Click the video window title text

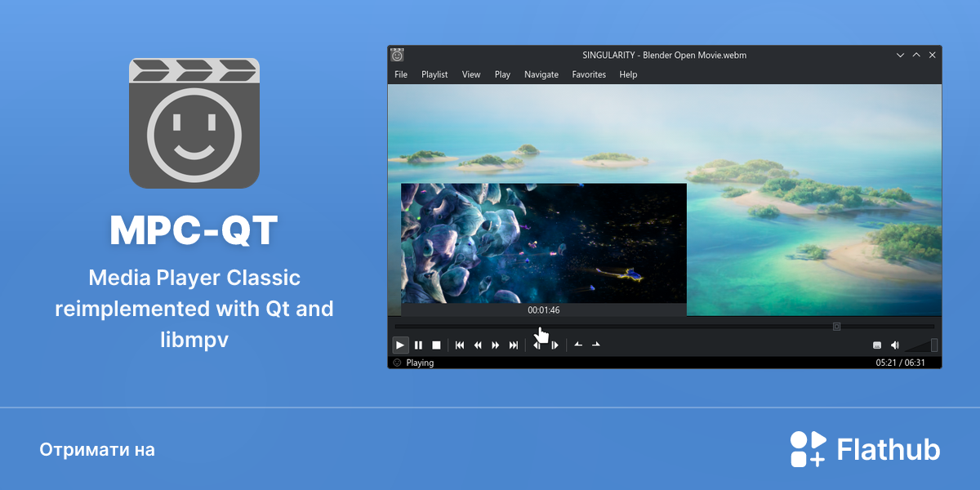point(664,56)
